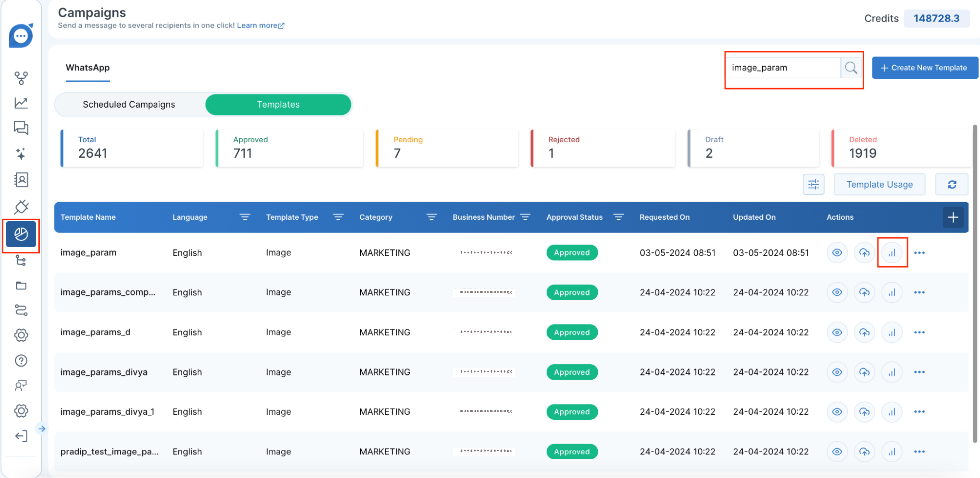The width and height of the screenshot is (980, 478).
Task: Upload icon for image_param row
Action: (864, 253)
